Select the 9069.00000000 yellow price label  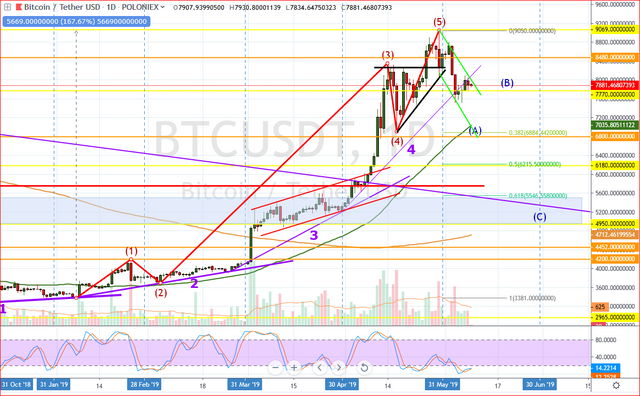point(615,30)
